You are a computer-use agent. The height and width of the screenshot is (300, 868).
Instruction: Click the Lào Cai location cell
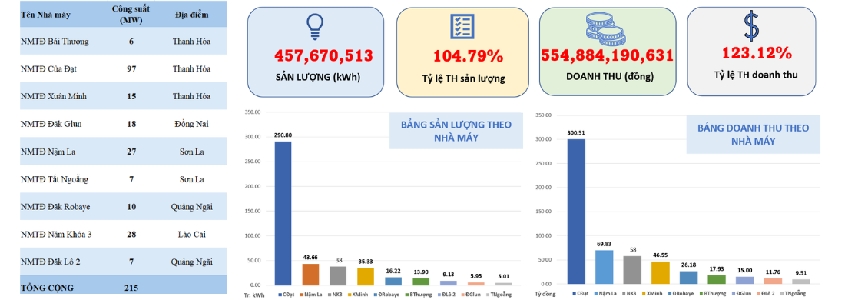(191, 235)
